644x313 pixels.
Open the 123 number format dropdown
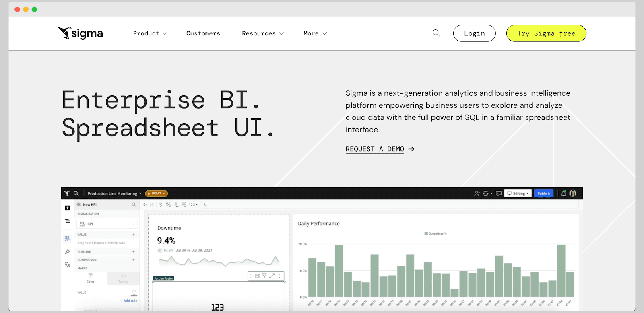tap(193, 205)
